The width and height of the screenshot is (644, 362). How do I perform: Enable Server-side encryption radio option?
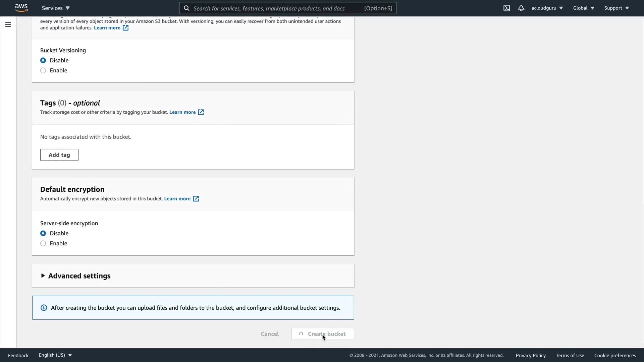[x=43, y=243]
